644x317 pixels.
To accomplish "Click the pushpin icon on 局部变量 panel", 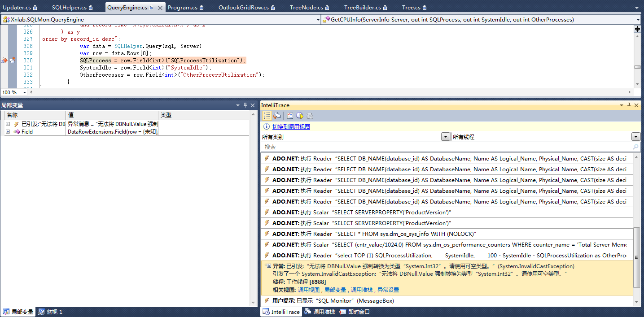I will (x=245, y=105).
